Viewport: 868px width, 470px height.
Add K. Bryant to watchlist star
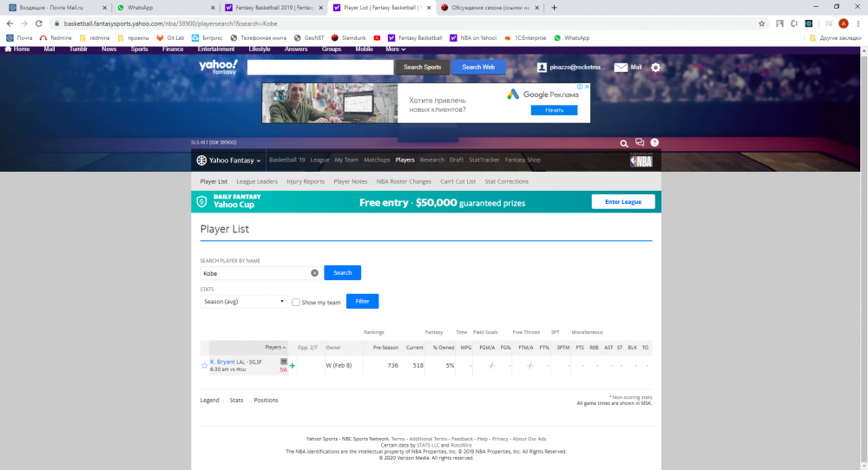click(x=205, y=366)
